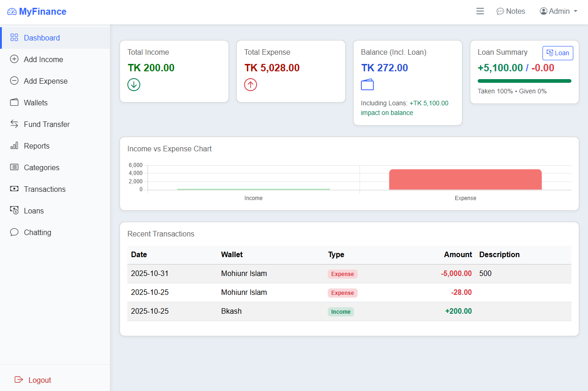Click the MyFinance logo icon
The image size is (588, 391).
click(11, 11)
